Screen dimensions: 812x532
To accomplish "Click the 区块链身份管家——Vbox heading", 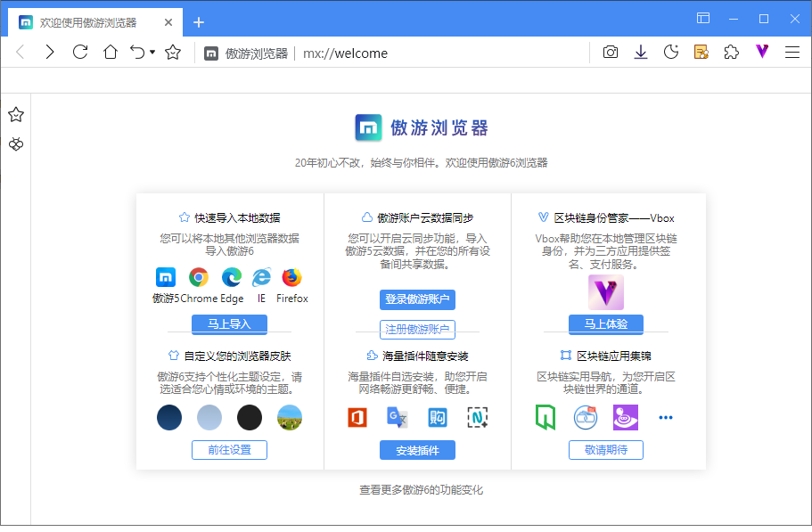I will click(x=613, y=217).
